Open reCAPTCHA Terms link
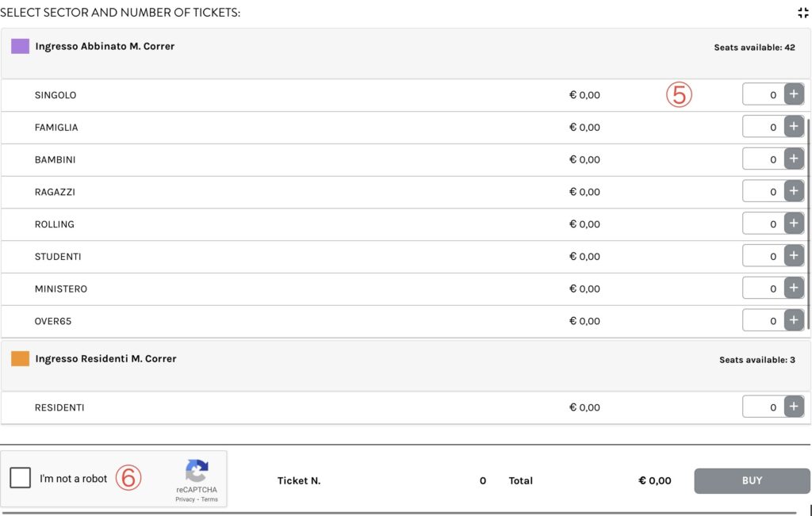Screen dimensions: 812x516 (209, 499)
